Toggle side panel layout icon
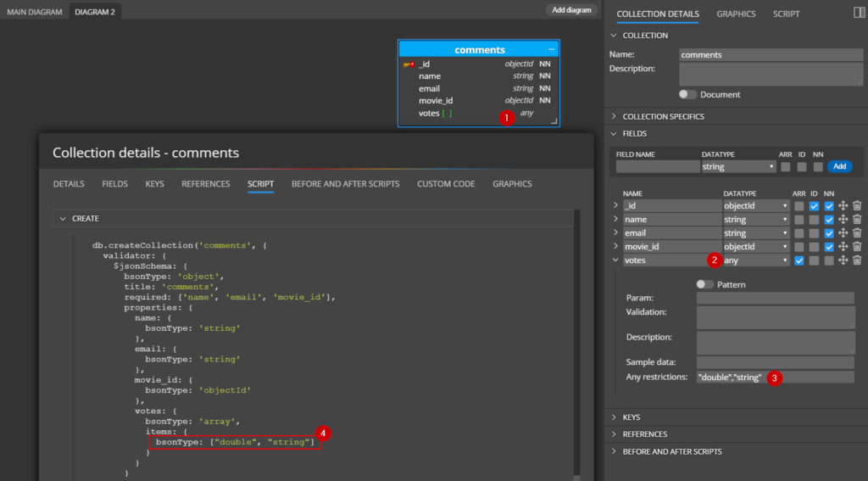Viewport: 868px width, 481px height. (860, 13)
